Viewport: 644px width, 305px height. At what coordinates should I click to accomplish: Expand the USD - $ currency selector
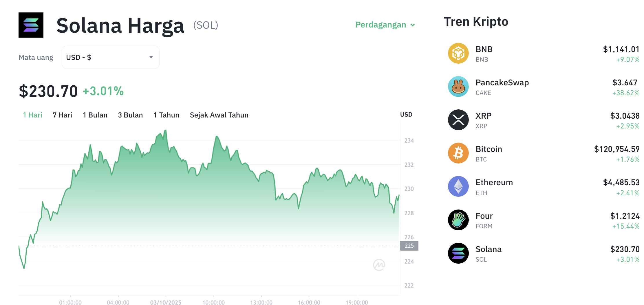[x=110, y=57]
